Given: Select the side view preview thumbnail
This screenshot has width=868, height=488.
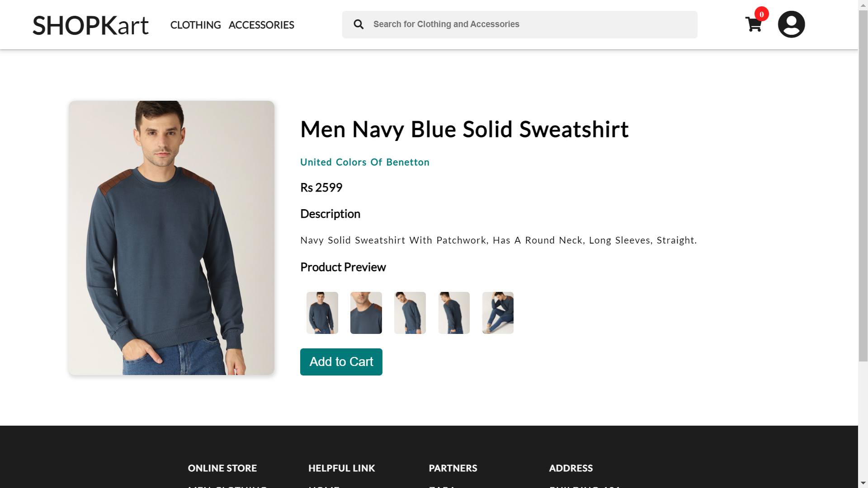Looking at the screenshot, I should [410, 312].
